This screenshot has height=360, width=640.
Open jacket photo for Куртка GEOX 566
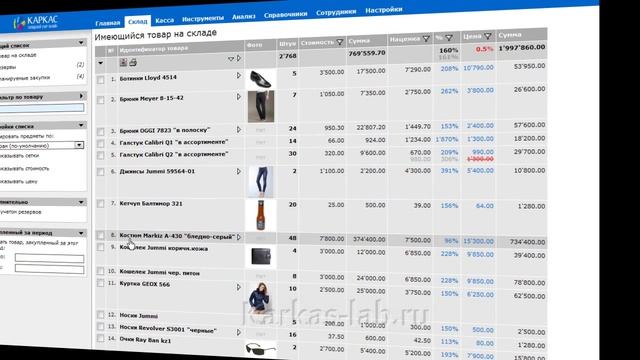(261, 297)
